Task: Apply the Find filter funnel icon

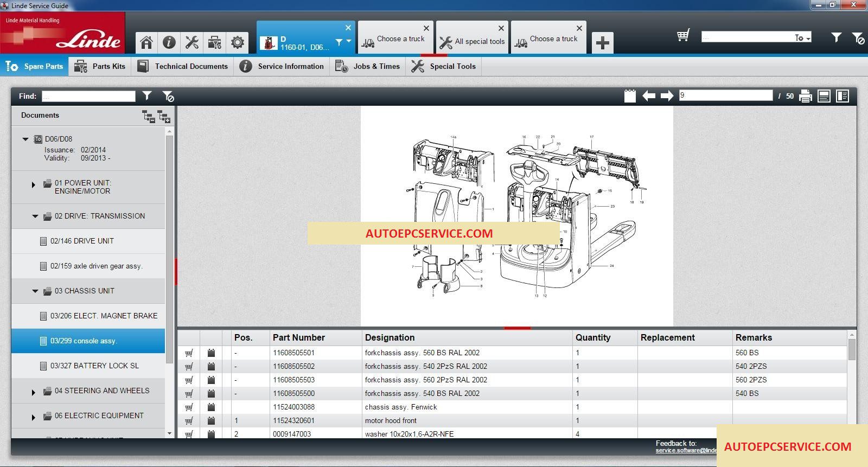Action: (x=147, y=95)
